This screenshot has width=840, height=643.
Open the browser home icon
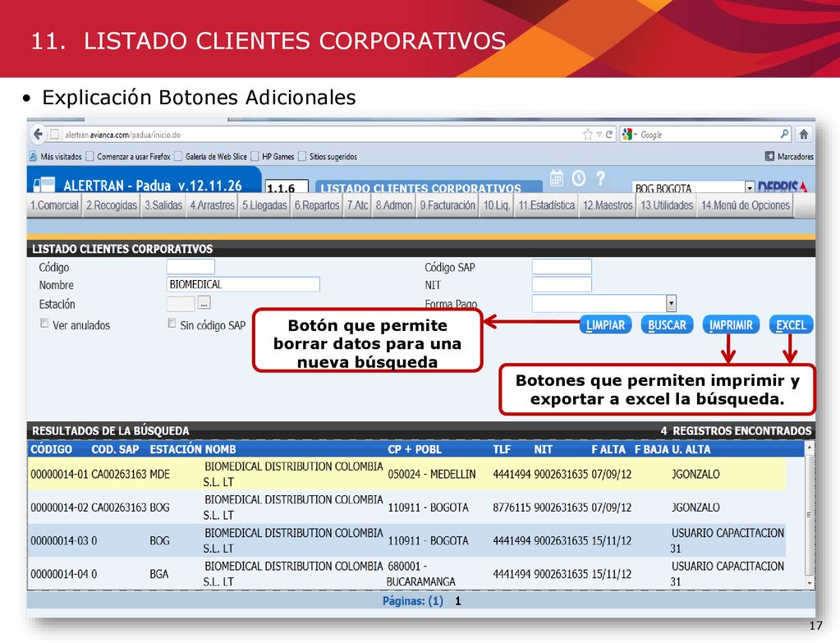pos(804,135)
